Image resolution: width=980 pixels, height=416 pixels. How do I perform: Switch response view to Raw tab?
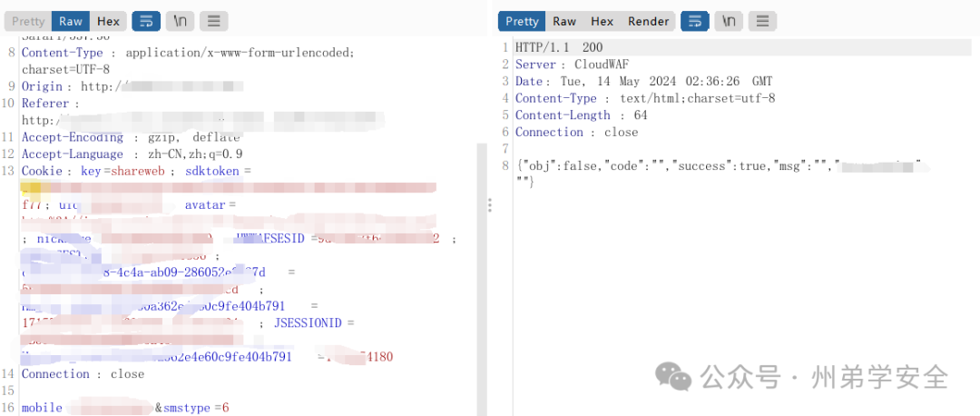564,21
